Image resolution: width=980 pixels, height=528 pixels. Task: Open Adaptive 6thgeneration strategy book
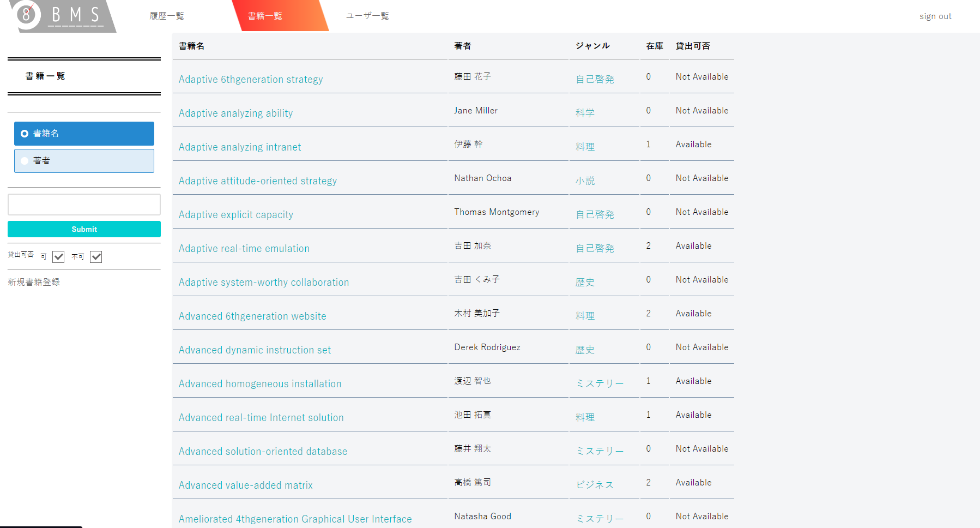(x=251, y=80)
